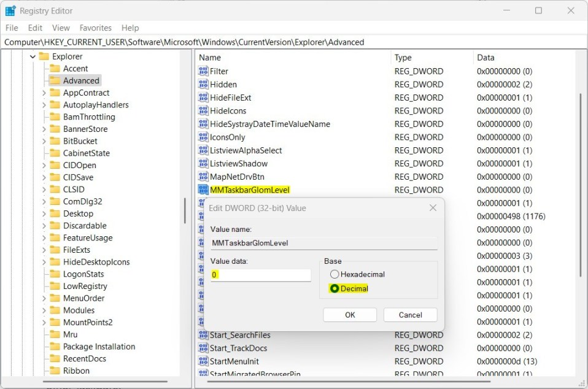Select the RecentDocs key in tree

[84, 359]
